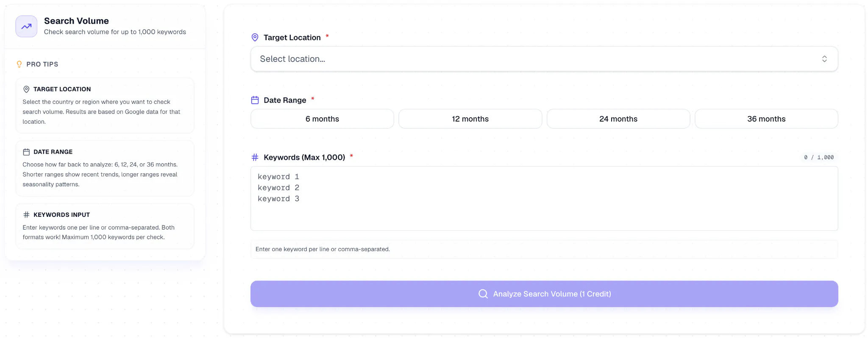The width and height of the screenshot is (868, 338).
Task: Click the PRO TIPS label
Action: tap(42, 64)
